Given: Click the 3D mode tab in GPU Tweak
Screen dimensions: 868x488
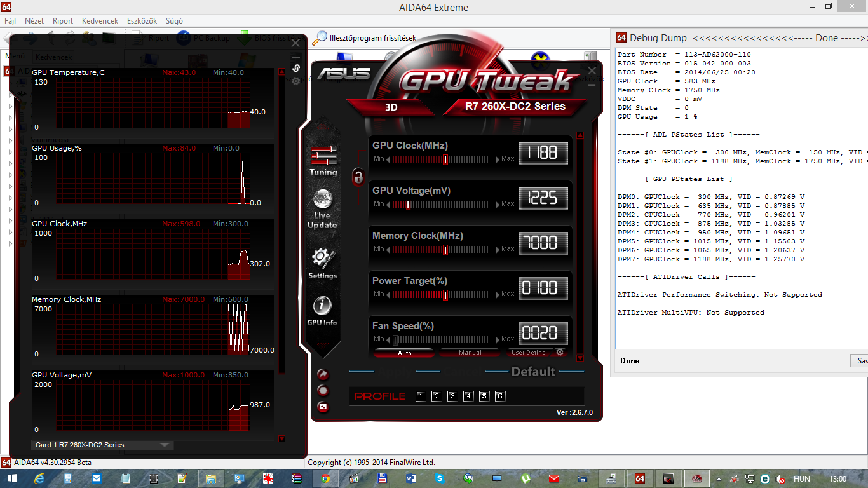Looking at the screenshot, I should (391, 107).
